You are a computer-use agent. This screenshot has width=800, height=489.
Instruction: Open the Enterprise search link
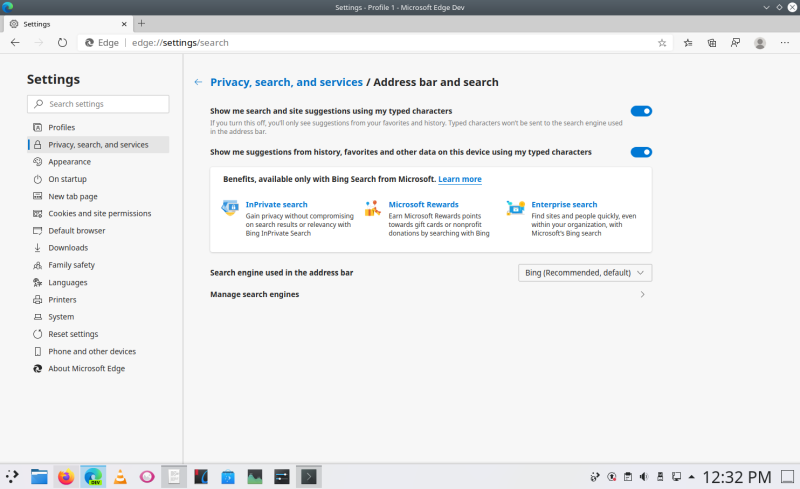point(564,205)
